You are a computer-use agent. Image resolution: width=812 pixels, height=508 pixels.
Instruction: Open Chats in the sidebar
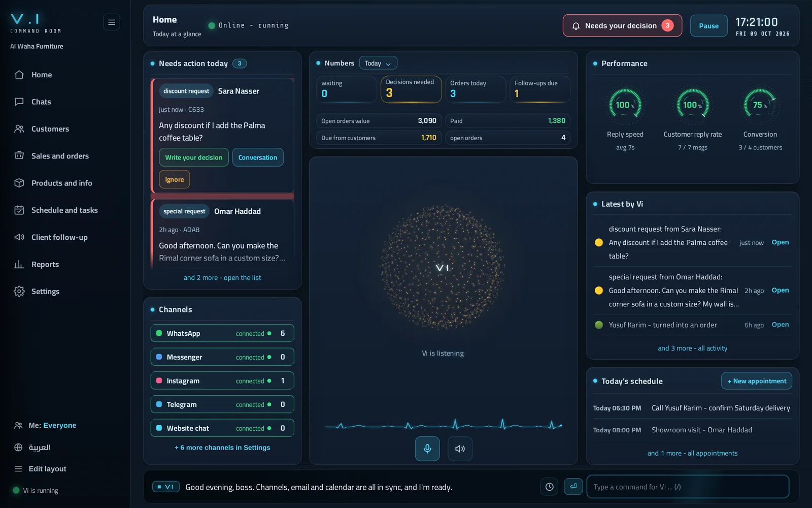41,102
